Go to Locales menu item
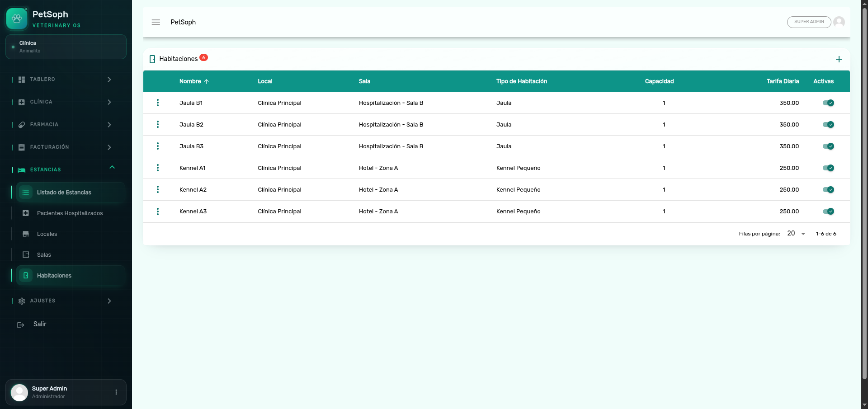 [71, 234]
